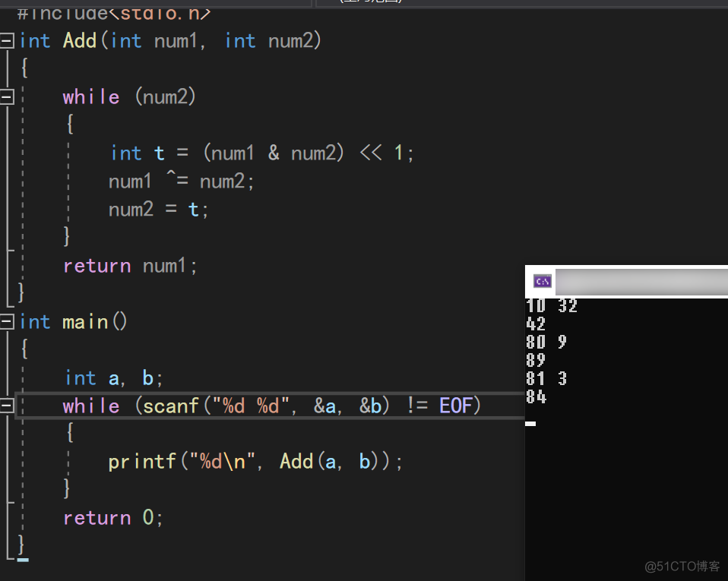Click the 'int t = (num1 & num2) << 1;' line
728x581 pixels.
(x=262, y=153)
